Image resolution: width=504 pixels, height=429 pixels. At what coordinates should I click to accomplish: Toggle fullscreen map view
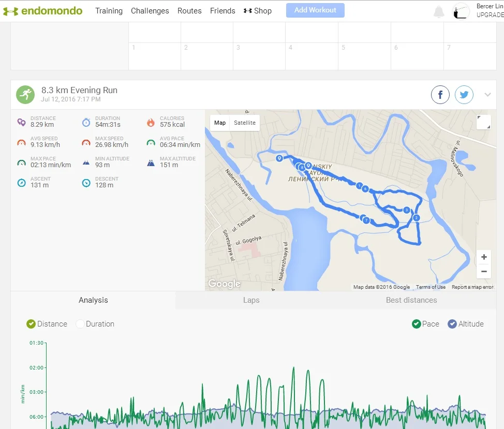tap(484, 122)
